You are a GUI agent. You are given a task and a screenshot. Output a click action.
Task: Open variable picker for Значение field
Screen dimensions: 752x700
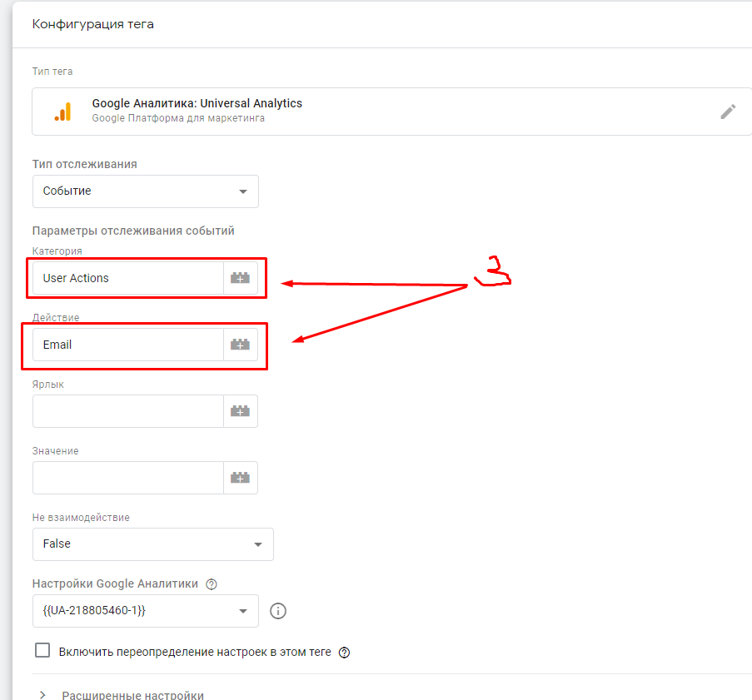241,478
